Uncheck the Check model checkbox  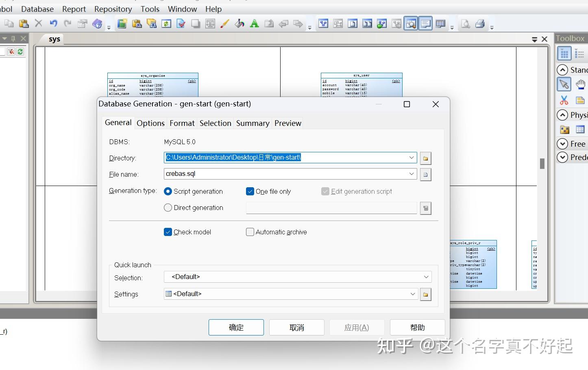pyautogui.click(x=168, y=232)
